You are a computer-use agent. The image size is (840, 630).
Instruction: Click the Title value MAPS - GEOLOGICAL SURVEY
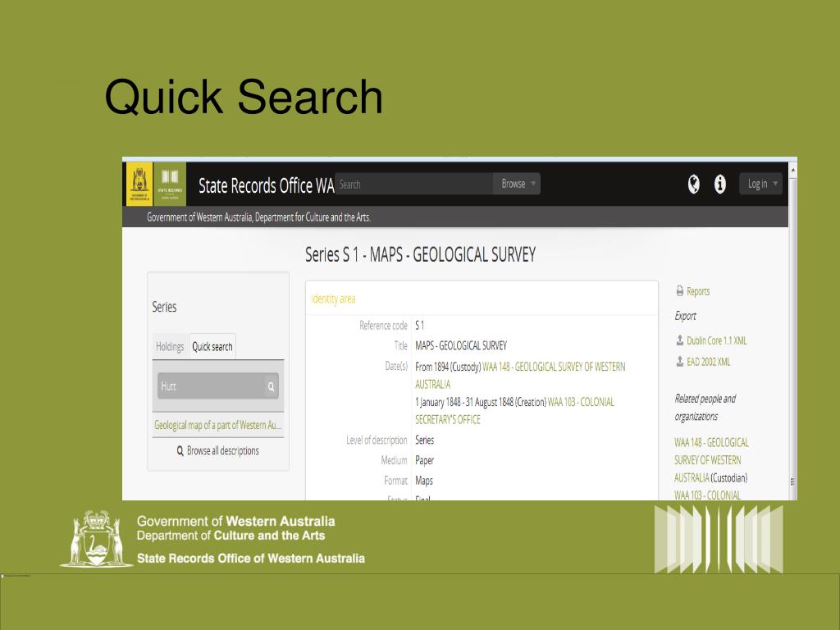pos(461,345)
